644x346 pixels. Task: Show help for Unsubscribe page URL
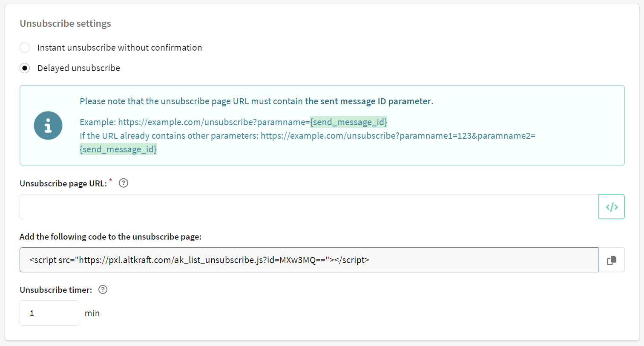click(x=124, y=183)
